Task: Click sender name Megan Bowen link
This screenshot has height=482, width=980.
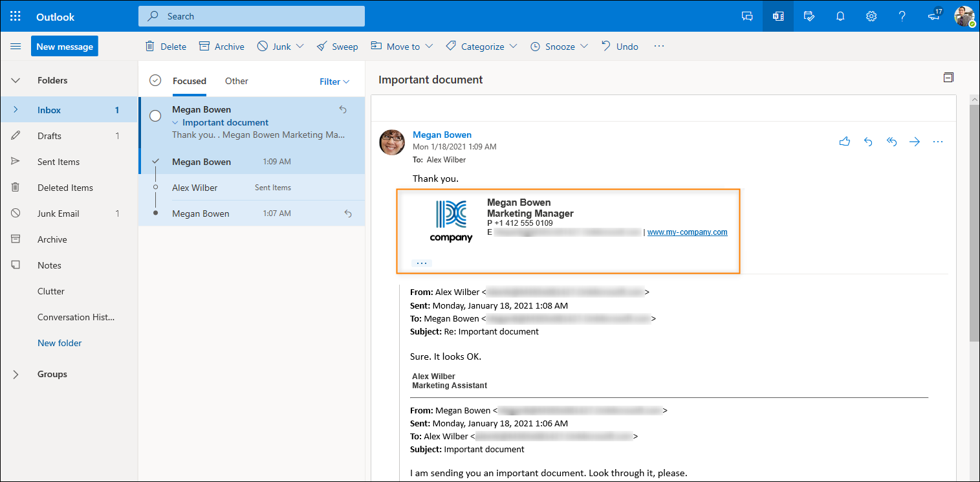Action: 442,135
